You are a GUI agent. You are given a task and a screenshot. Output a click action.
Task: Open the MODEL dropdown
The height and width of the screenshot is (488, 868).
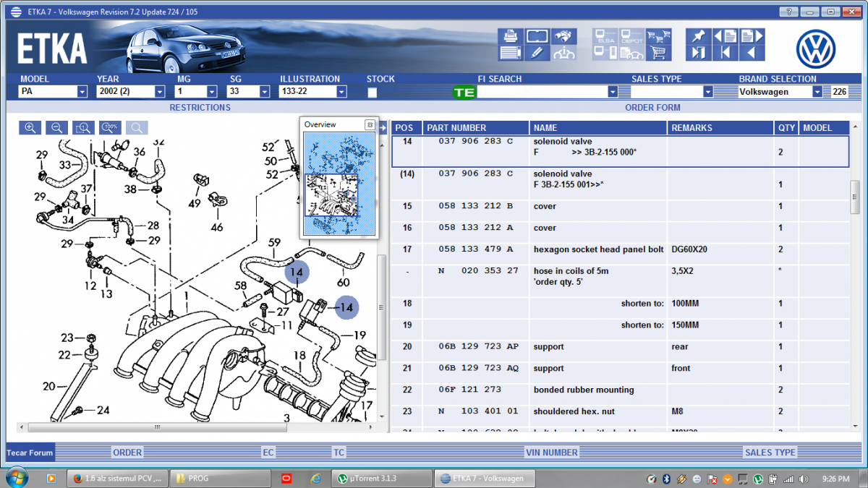82,92
